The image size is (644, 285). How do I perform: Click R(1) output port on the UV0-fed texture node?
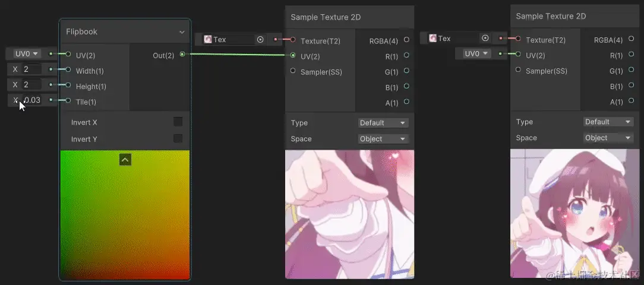(632, 54)
